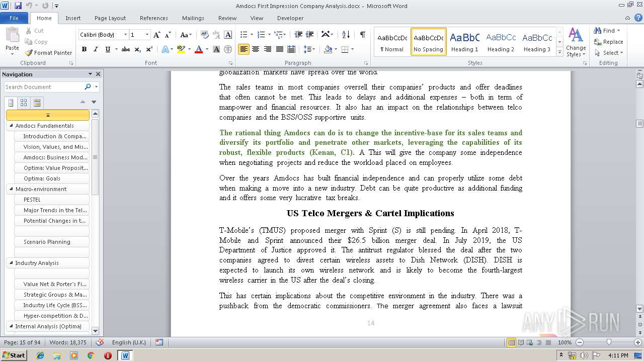Screen dimensions: 644x362
Task: Click the Start button
Action: tap(14, 355)
